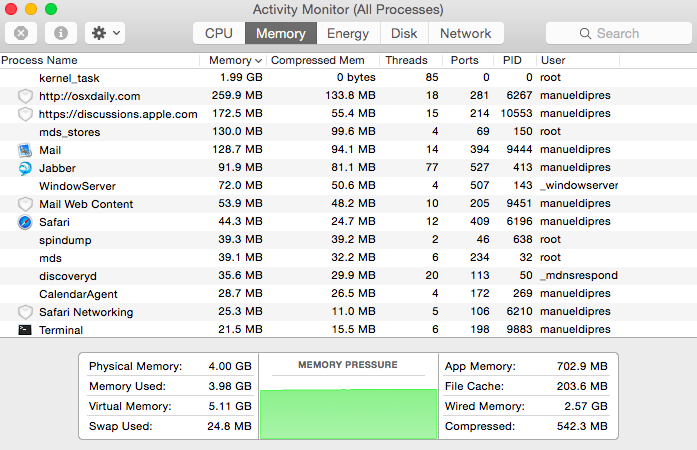This screenshot has width=697, height=450.
Task: Switch to the CPU tab
Action: (219, 33)
